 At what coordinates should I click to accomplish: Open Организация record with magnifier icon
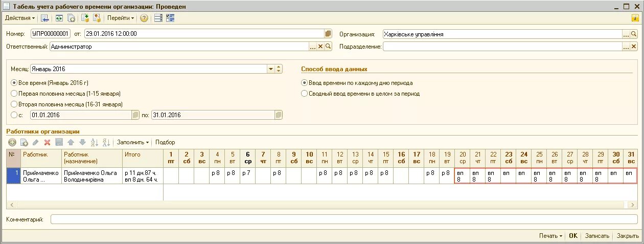(634, 34)
